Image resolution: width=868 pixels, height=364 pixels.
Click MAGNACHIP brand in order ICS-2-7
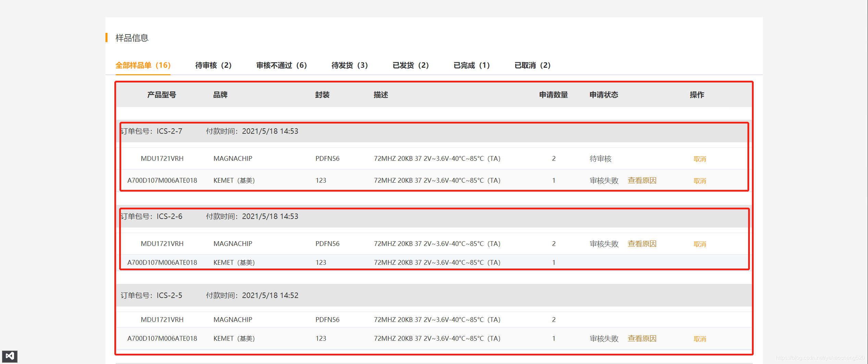click(x=233, y=158)
